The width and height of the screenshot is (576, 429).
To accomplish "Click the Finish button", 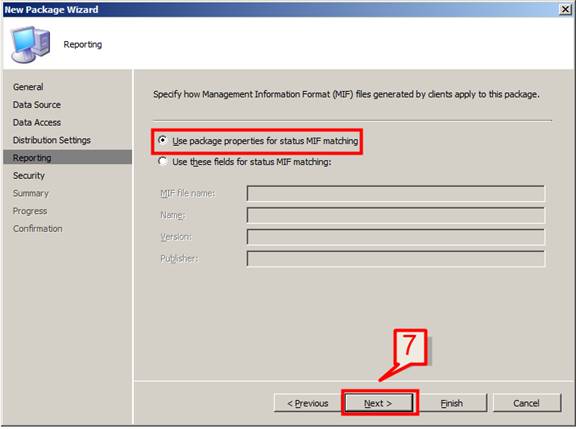I will coord(451,403).
